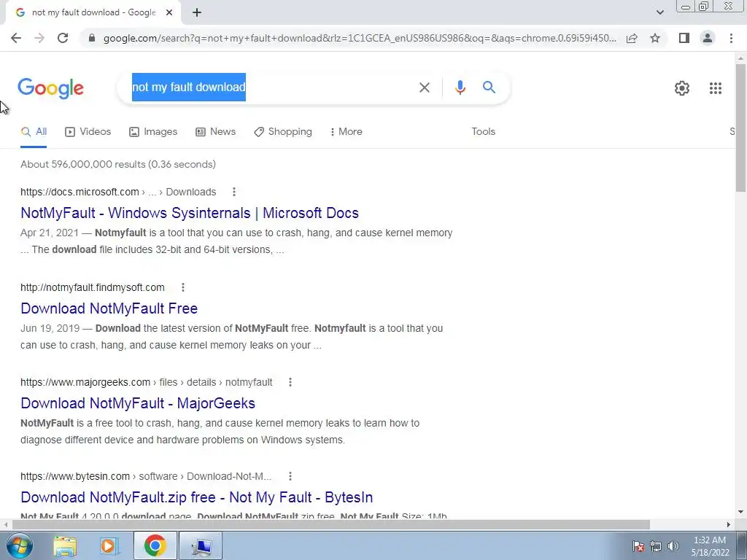This screenshot has height=560, width=747.
Task: Open the Google apps grid
Action: pos(715,88)
